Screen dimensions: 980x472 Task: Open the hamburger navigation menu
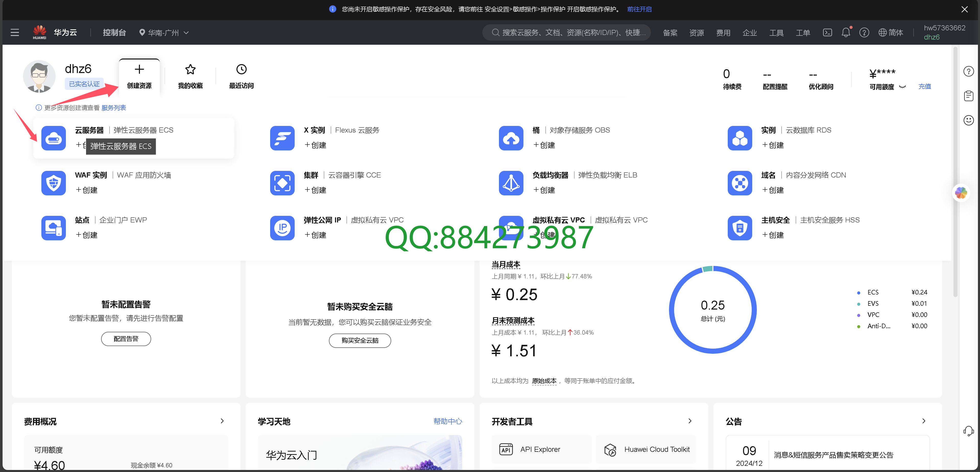click(x=15, y=33)
